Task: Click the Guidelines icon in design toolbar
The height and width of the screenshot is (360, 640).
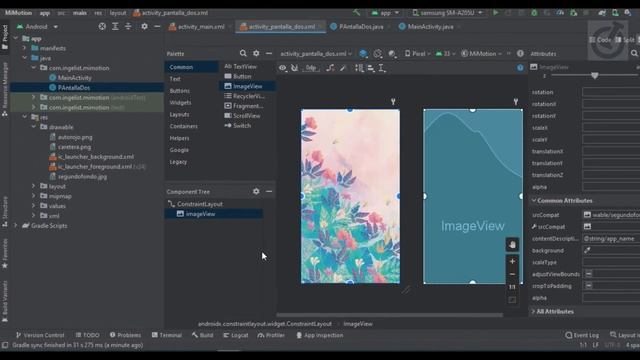Action: pyautogui.click(x=382, y=68)
